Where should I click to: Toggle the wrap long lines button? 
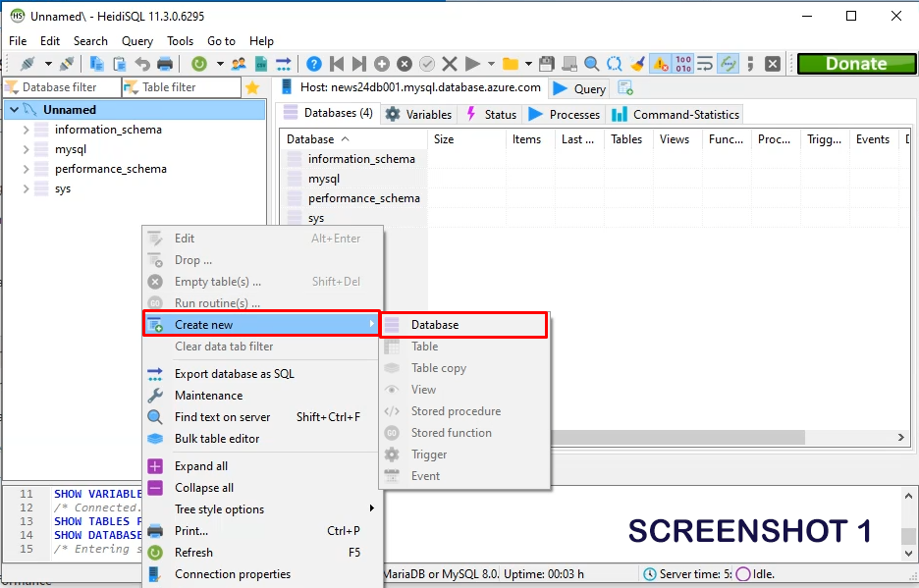[705, 64]
